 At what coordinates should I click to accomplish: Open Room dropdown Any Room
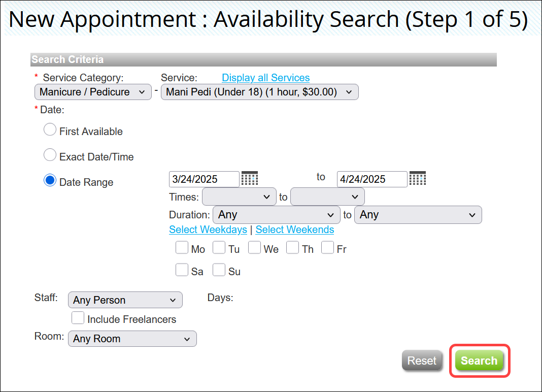(132, 339)
